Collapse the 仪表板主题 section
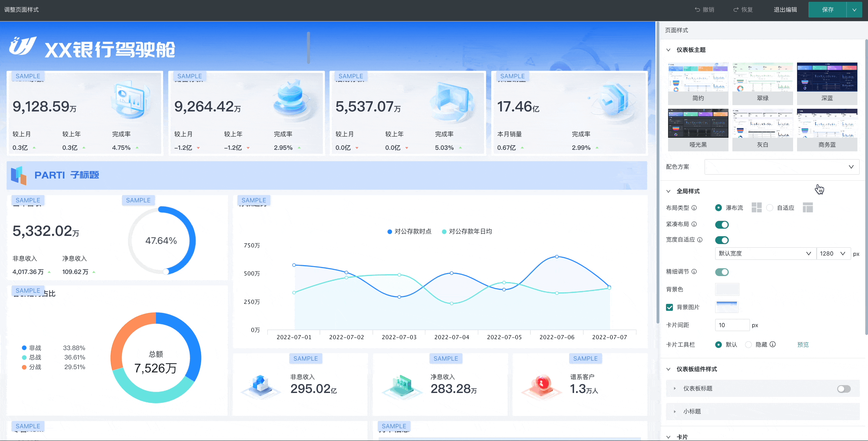 point(669,50)
